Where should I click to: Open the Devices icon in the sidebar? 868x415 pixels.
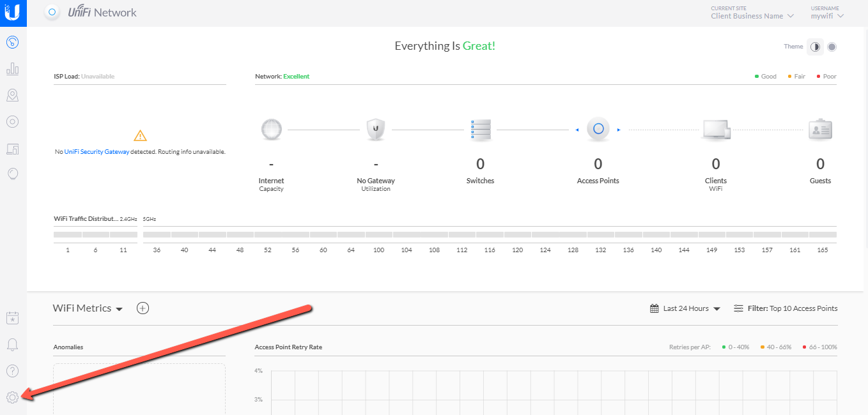tap(12, 121)
